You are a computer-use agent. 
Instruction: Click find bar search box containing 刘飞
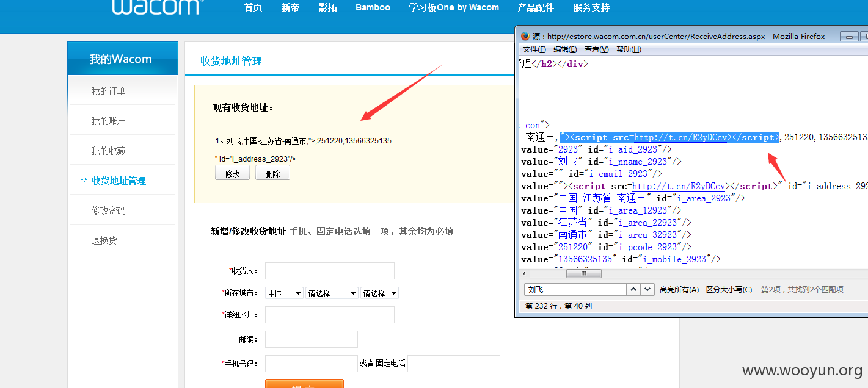pos(575,289)
